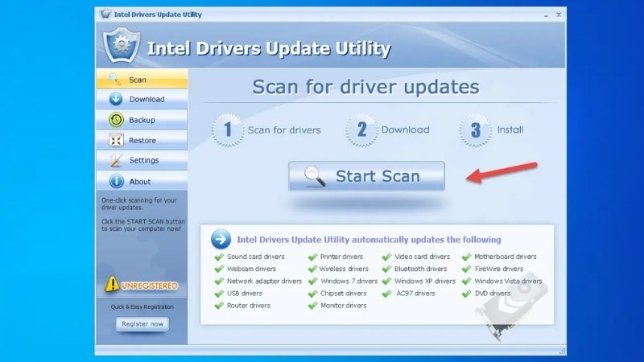Image resolution: width=644 pixels, height=362 pixels.
Task: Click step 1 Scan for drivers badge
Action: point(228,130)
